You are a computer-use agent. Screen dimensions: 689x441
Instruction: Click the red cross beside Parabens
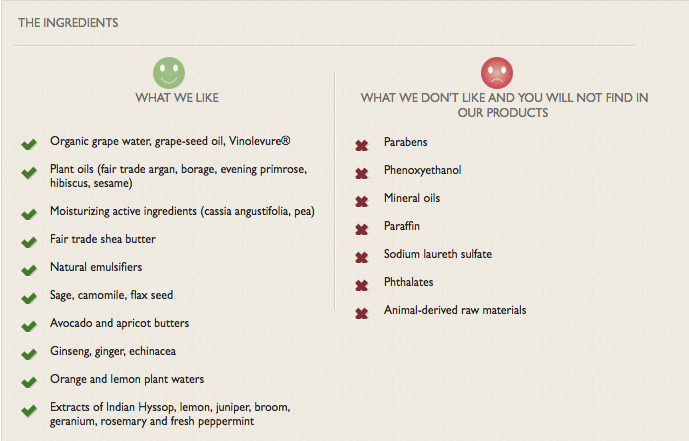(x=362, y=145)
